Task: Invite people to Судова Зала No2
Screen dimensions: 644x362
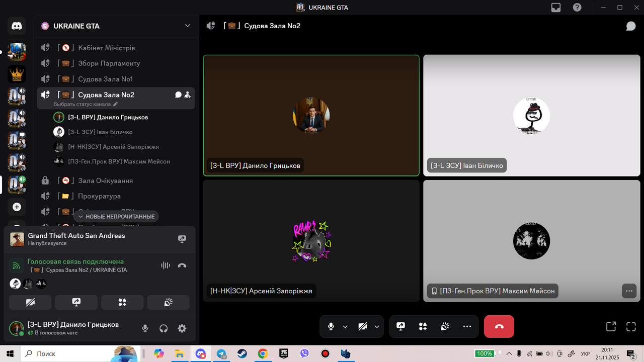Action: pyautogui.click(x=188, y=95)
